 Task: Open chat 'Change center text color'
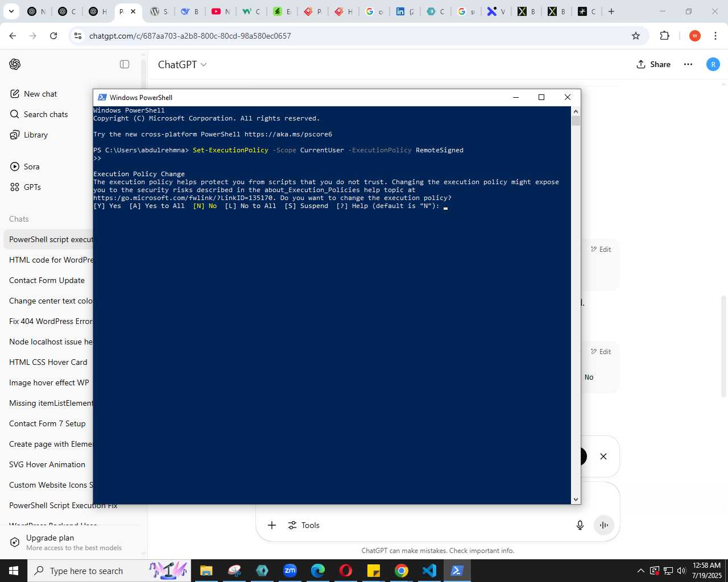click(51, 301)
